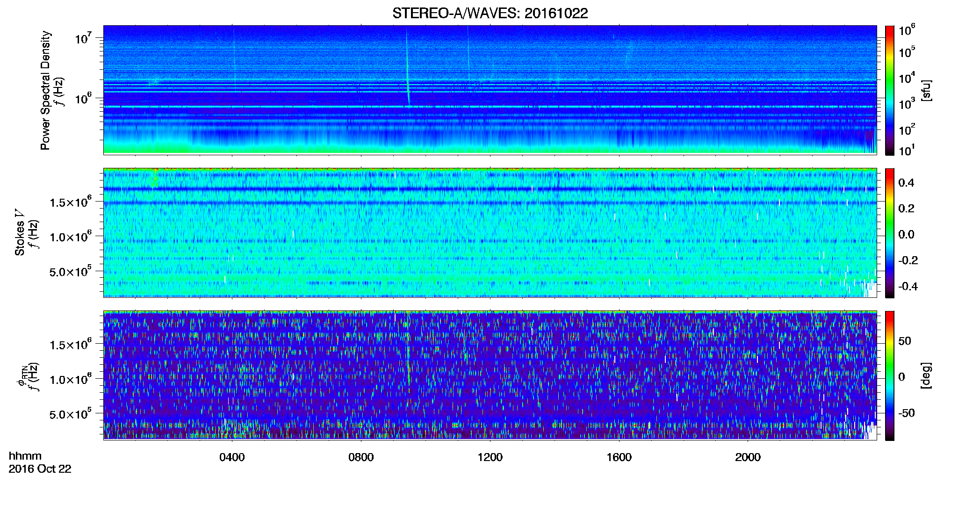Select the [sfu] units label
This screenshot has height=505, width=980.
[926, 90]
